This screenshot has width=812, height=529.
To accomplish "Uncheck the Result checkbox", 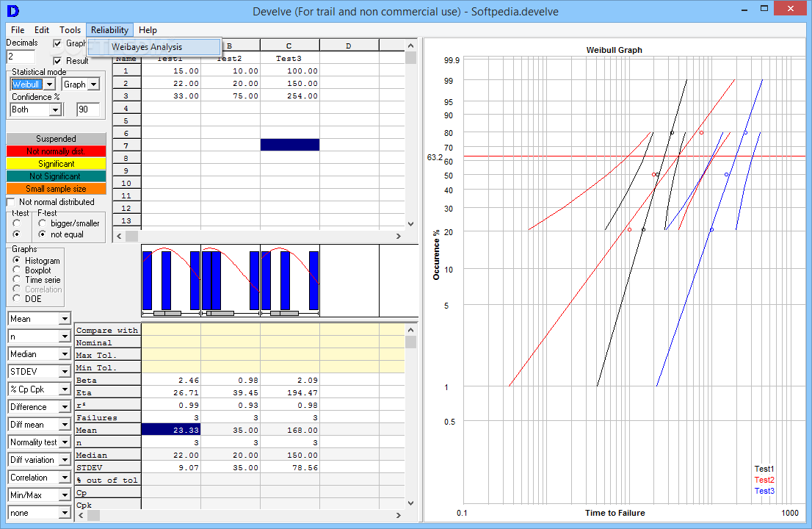I will pyautogui.click(x=57, y=61).
